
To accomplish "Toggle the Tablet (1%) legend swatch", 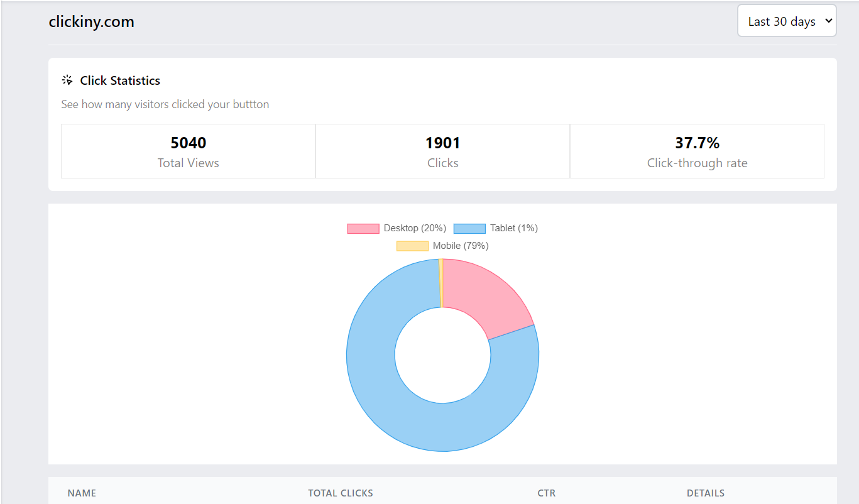I will (x=469, y=228).
